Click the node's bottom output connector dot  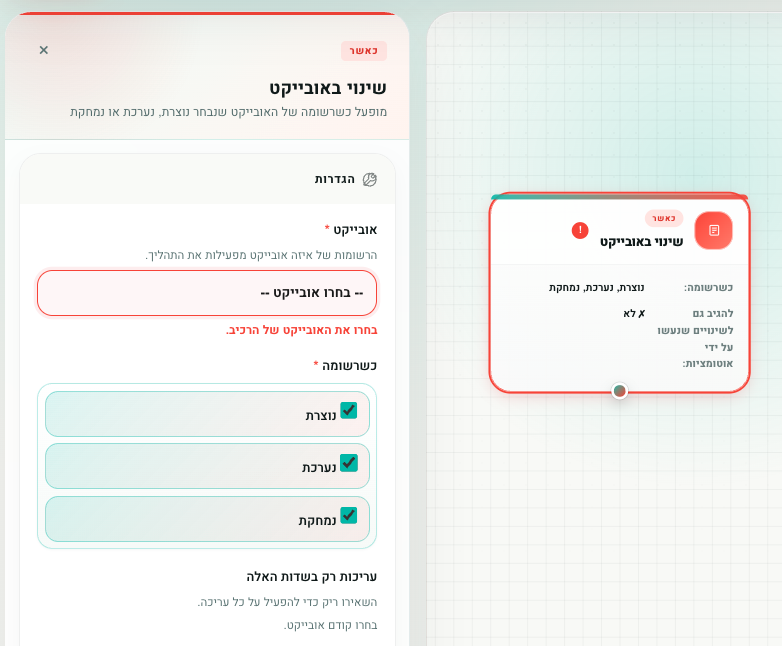pyautogui.click(x=619, y=391)
